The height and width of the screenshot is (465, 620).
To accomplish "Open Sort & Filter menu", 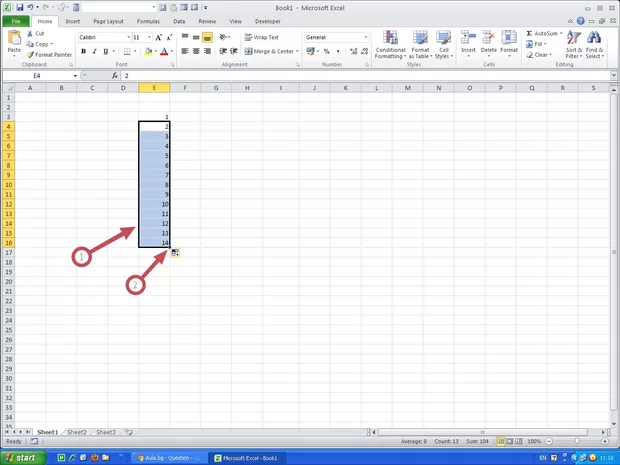I will [x=573, y=45].
